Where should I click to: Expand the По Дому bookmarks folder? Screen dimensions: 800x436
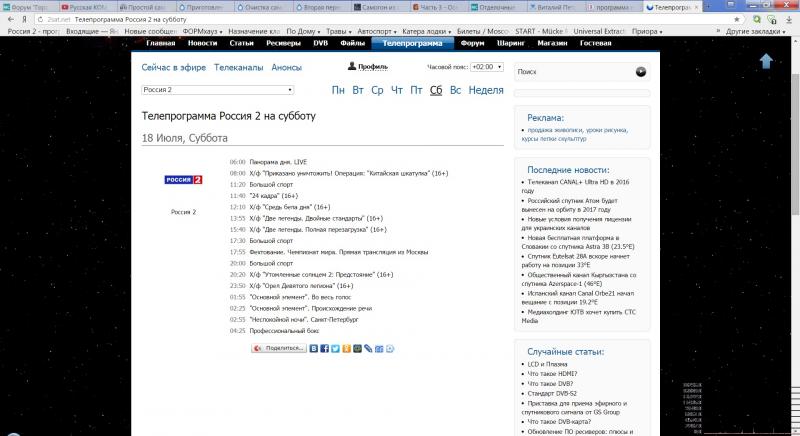click(x=303, y=32)
